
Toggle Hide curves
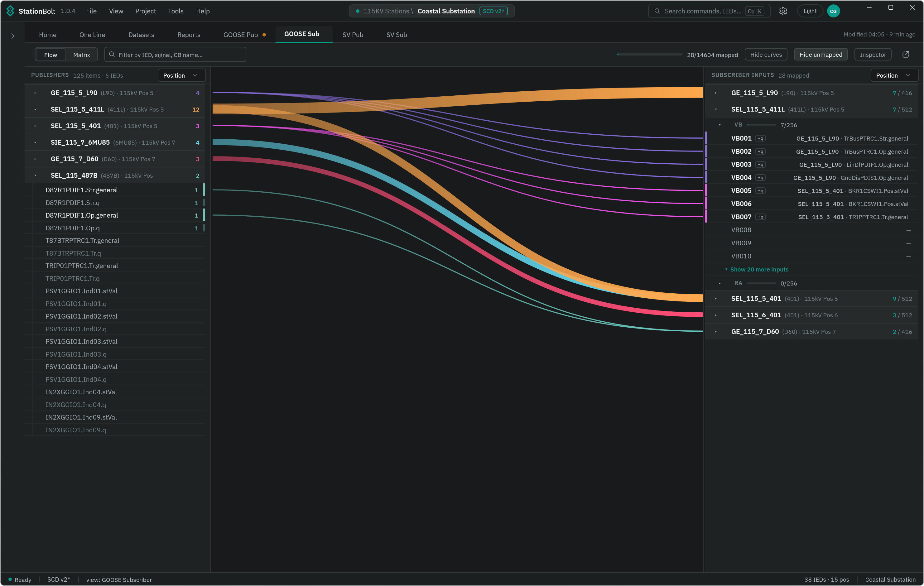[766, 55]
